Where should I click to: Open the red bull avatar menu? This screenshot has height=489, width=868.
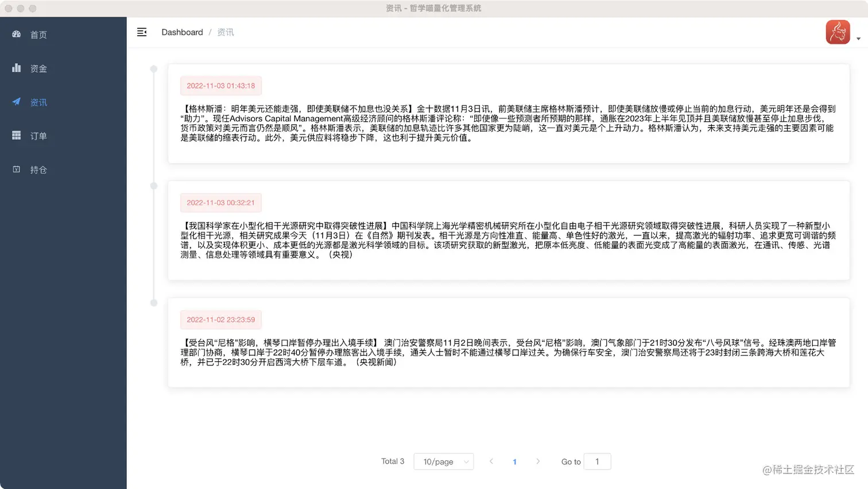pos(838,32)
